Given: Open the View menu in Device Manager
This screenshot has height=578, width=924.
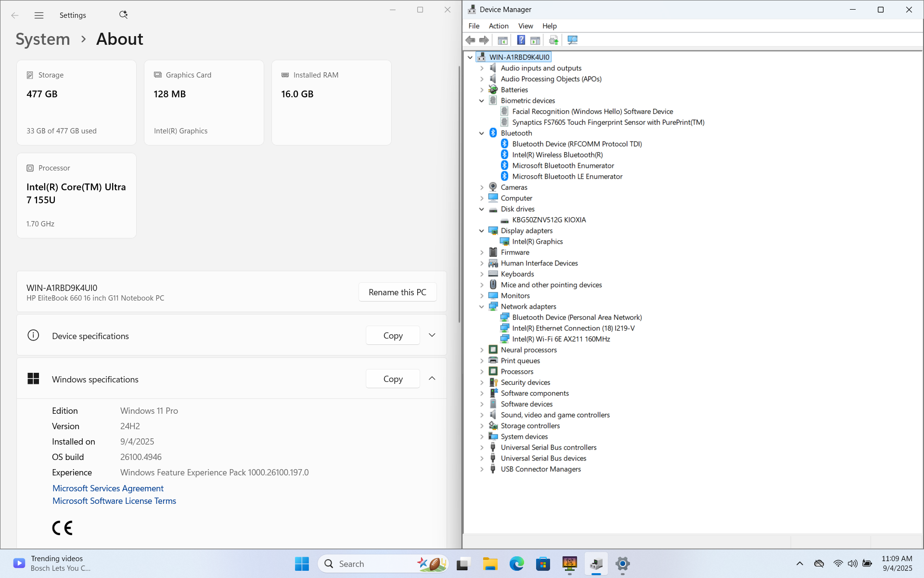Looking at the screenshot, I should 526,26.
